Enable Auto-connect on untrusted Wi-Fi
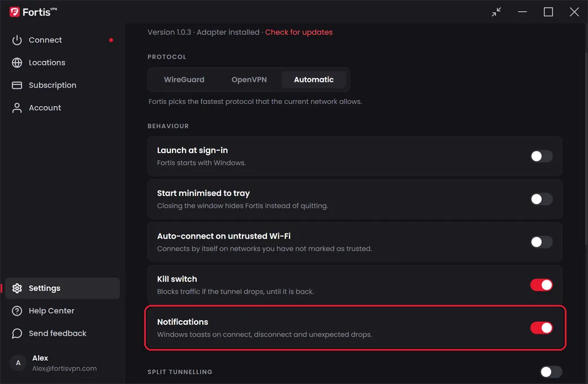Screen dimensions: 588x384 (x=541, y=242)
